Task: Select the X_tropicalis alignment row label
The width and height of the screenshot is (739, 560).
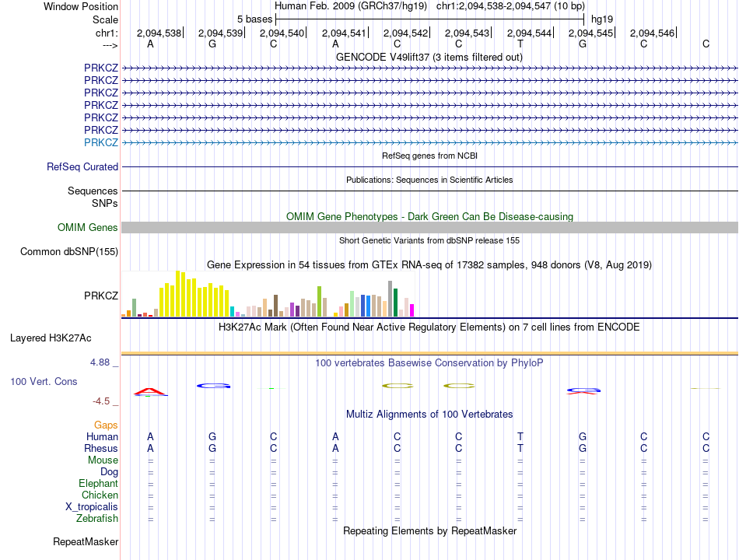Action: (92, 507)
